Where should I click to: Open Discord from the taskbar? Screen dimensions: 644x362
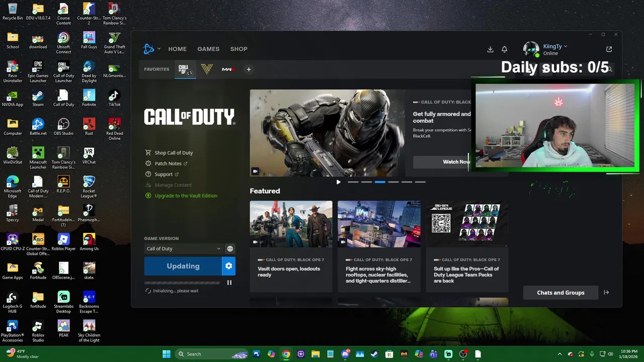pyautogui.click(x=345, y=354)
